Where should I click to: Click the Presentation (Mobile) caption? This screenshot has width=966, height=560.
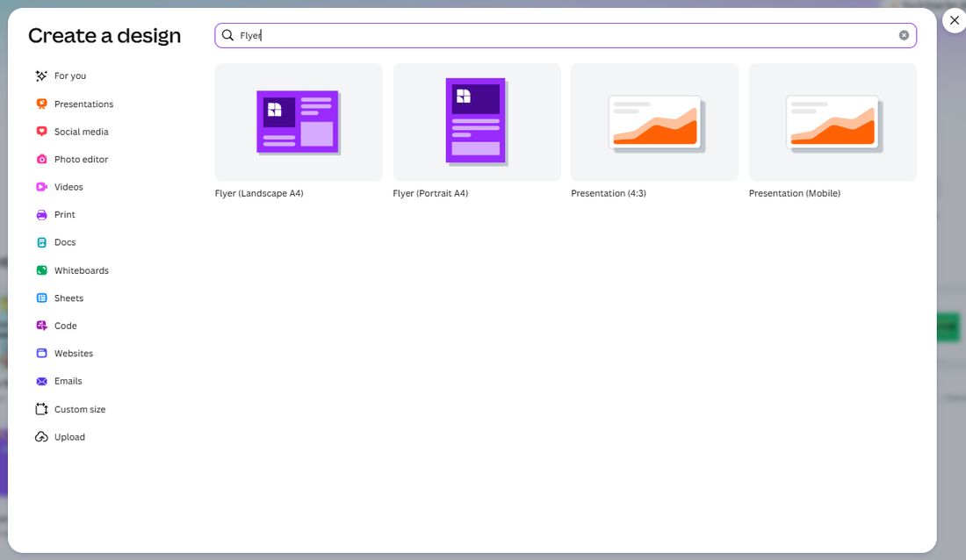(x=795, y=193)
